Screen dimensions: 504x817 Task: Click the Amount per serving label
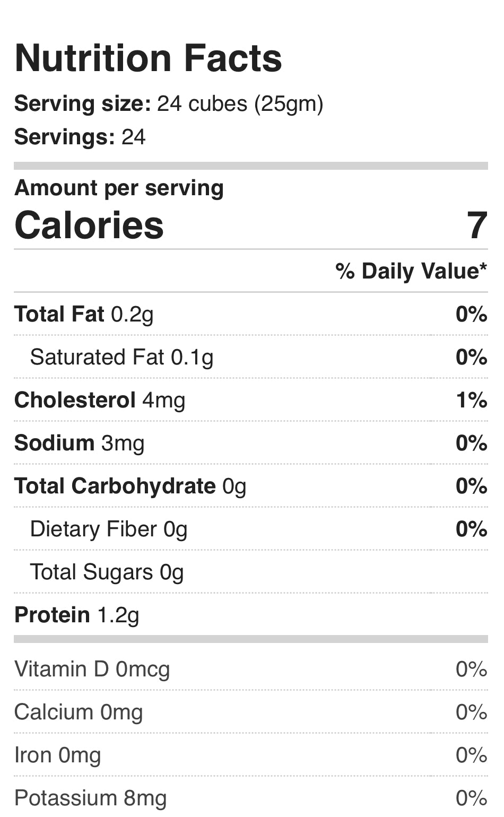119,188
